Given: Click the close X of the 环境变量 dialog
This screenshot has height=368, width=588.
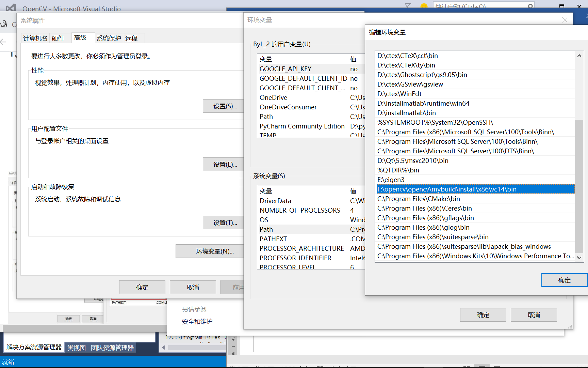Looking at the screenshot, I should tap(565, 20).
